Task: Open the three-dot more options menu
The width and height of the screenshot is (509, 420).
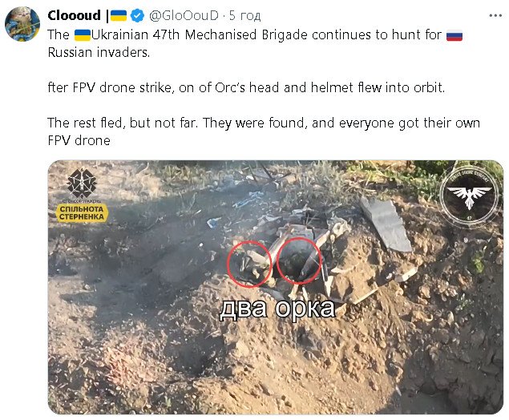Action: click(495, 15)
